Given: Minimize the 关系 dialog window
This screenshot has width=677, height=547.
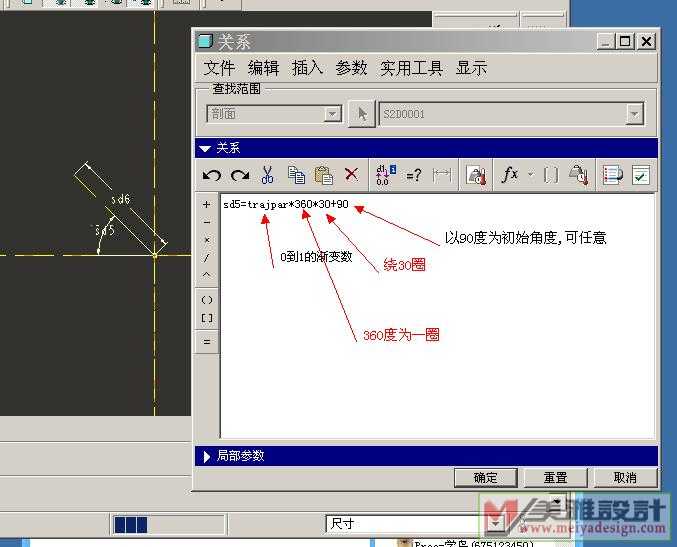Looking at the screenshot, I should coord(606,41).
